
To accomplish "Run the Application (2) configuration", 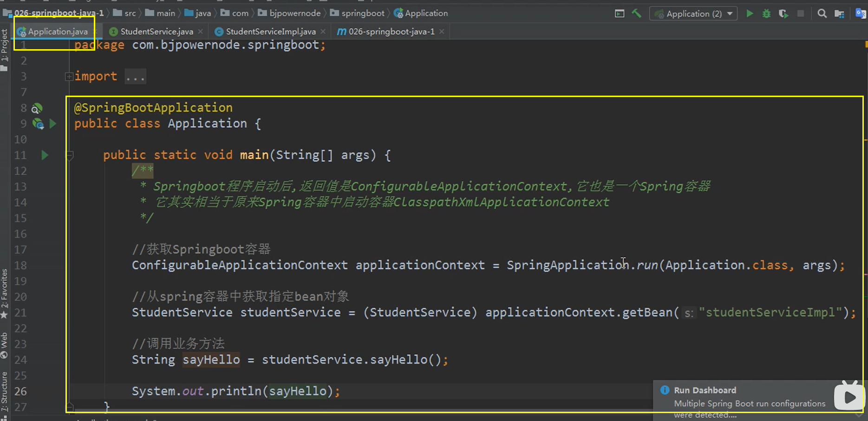I will point(749,13).
